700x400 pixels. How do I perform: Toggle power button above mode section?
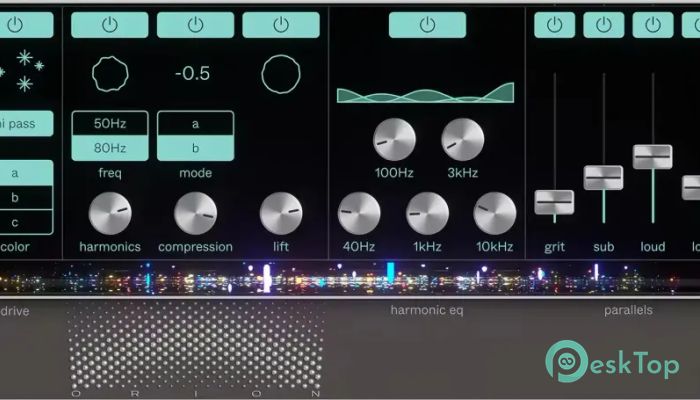(x=195, y=25)
